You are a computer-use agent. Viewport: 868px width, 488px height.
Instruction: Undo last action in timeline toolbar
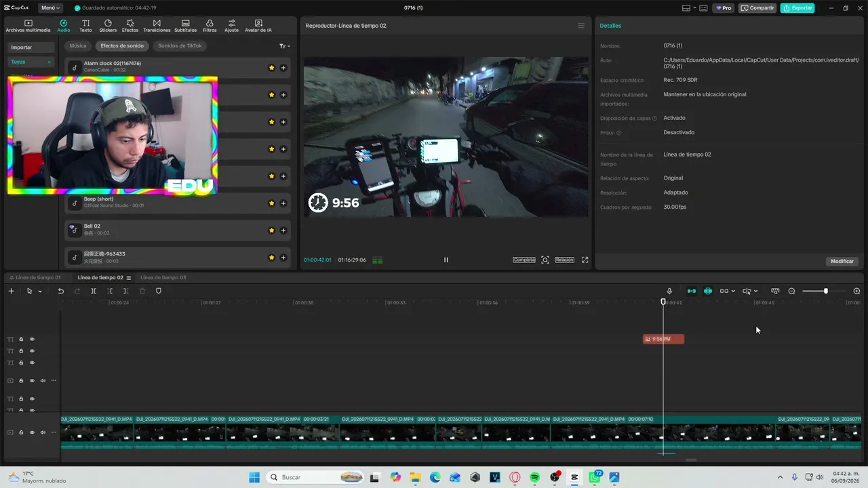(x=60, y=291)
